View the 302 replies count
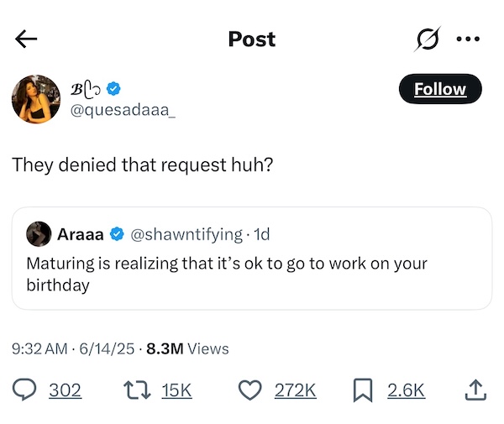The image size is (504, 424). coord(65,390)
